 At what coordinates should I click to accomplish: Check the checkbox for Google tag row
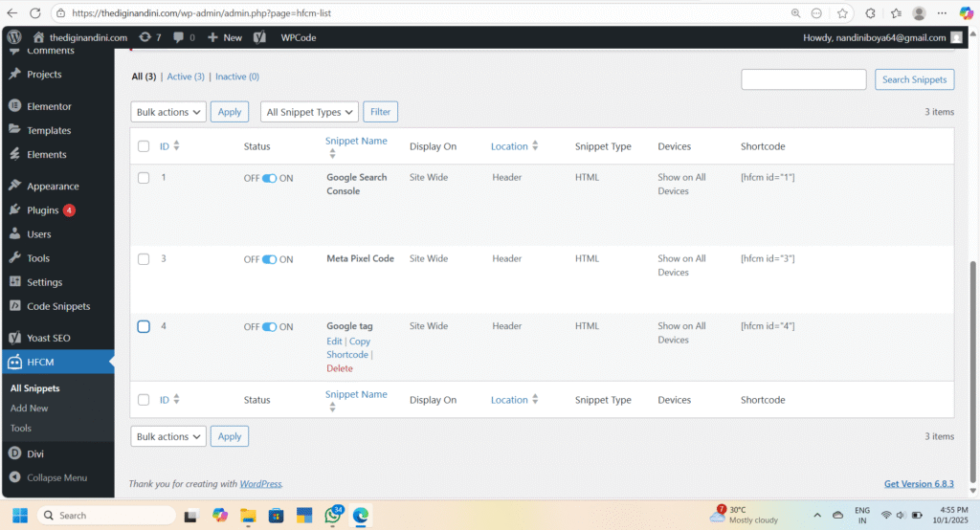[144, 326]
